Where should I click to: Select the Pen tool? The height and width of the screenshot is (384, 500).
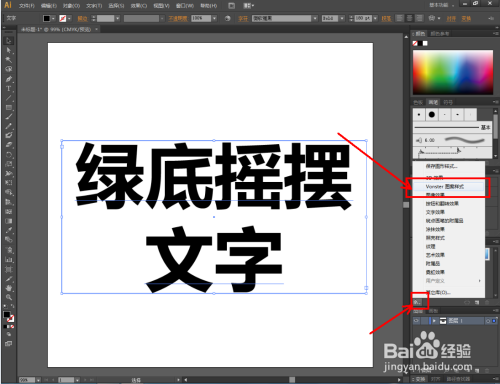point(9,79)
